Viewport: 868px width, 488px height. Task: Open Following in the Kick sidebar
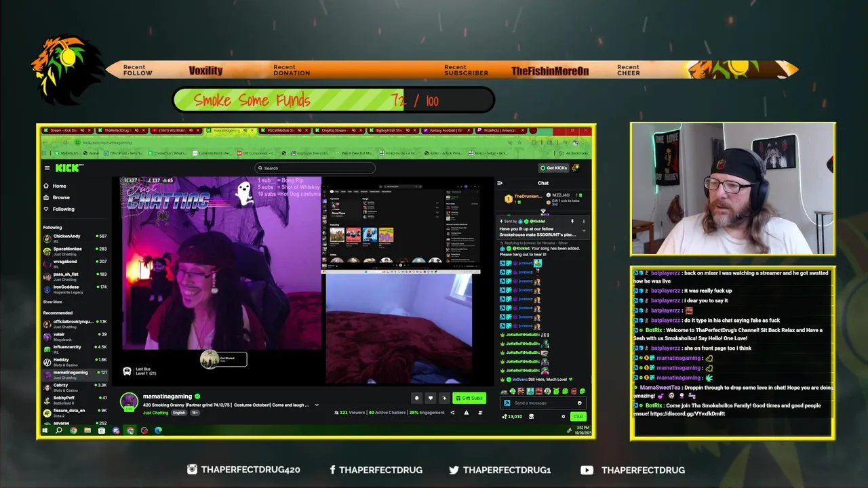coord(63,209)
